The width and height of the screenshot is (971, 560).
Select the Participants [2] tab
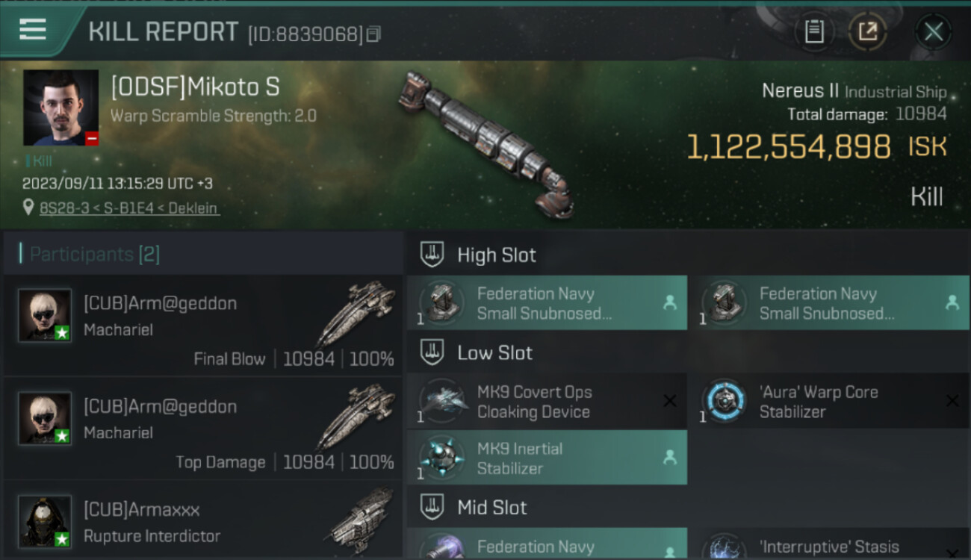pyautogui.click(x=95, y=255)
